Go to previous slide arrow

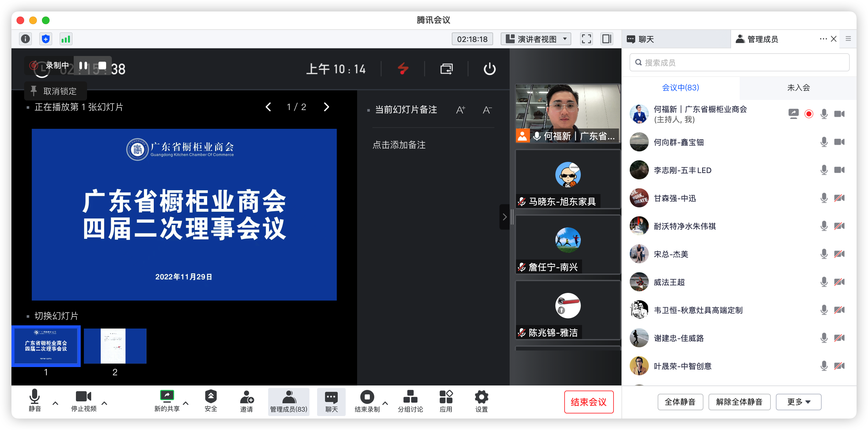coord(268,107)
